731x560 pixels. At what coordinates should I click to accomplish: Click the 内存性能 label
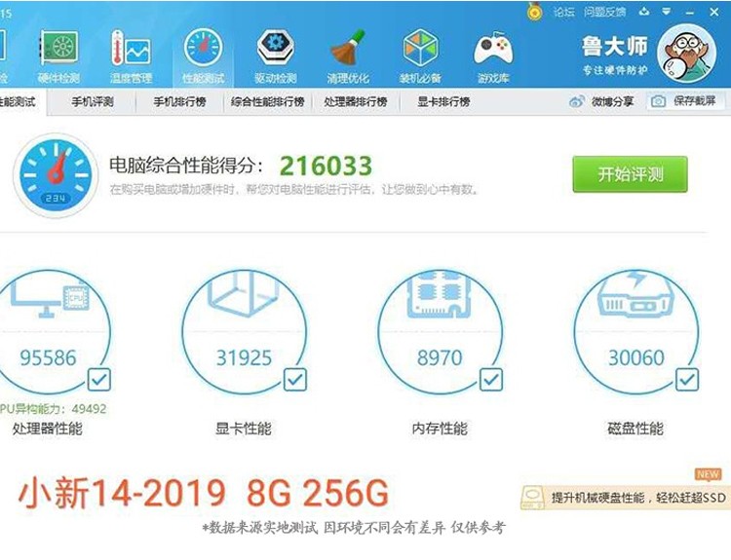pyautogui.click(x=440, y=429)
